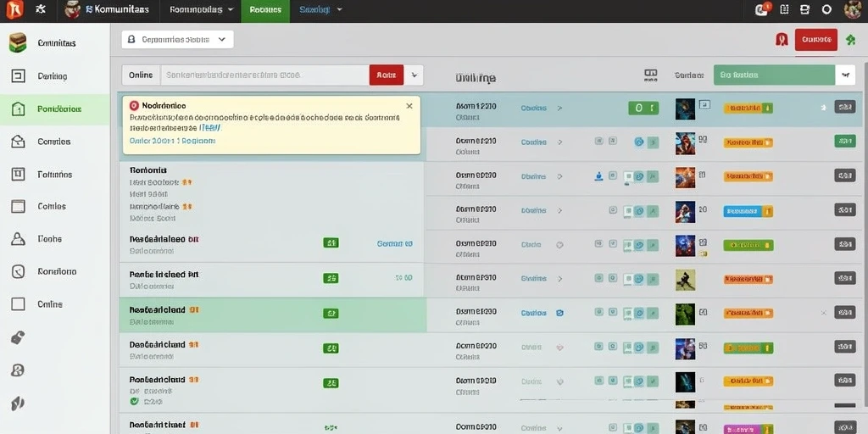The image size is (868, 434).
Task: Select the green active tab in the top bar
Action: click(265, 10)
